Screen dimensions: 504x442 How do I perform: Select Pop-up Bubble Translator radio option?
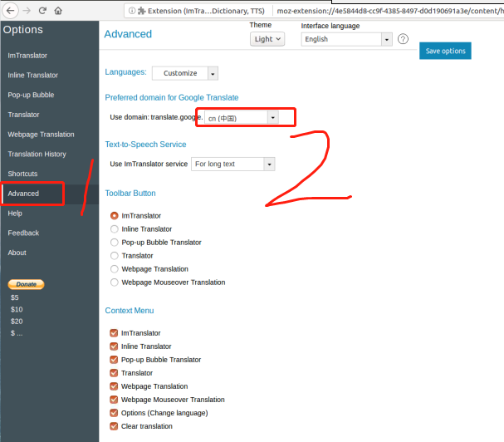pos(114,243)
